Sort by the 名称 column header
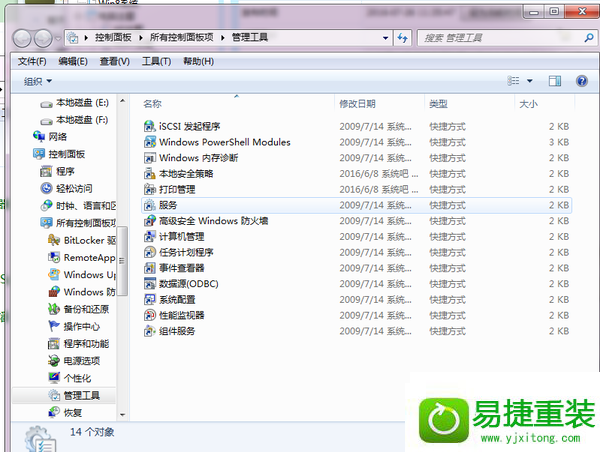 tap(152, 104)
